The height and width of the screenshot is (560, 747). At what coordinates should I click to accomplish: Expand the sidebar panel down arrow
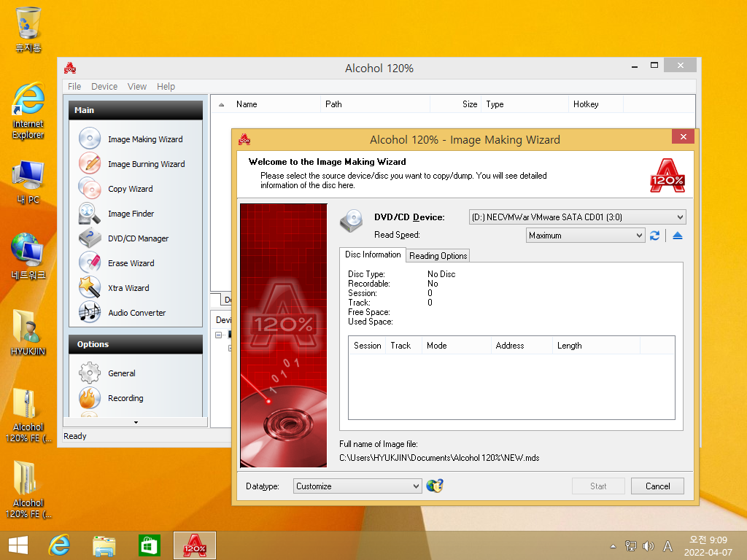coord(136,422)
